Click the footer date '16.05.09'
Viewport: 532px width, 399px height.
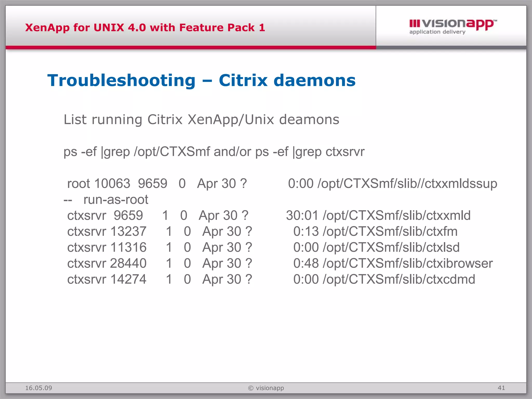(38, 388)
